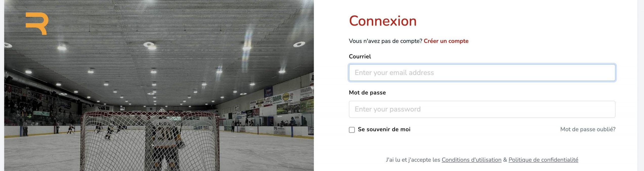Open the "Conditions d'utilisation" link
This screenshot has height=171, width=644.
coord(471,160)
